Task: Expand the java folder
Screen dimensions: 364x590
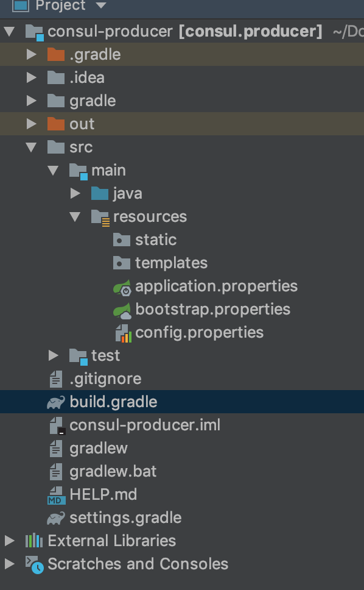Action: (75, 193)
